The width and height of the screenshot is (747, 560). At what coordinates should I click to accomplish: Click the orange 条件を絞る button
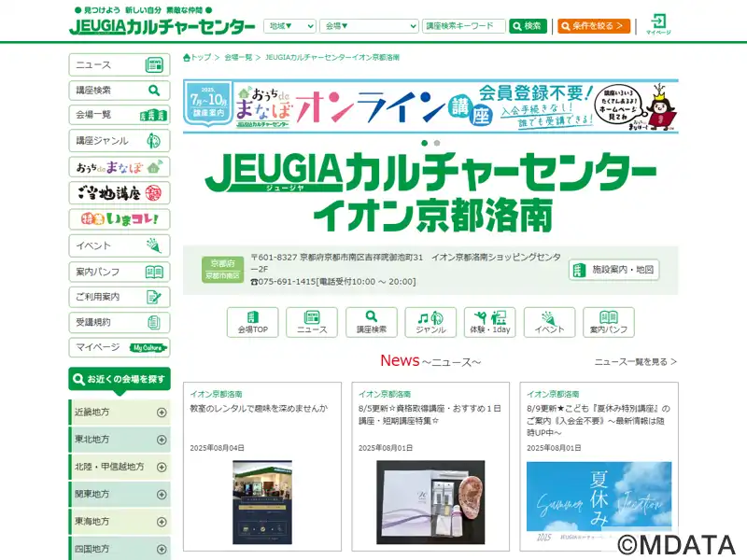coord(594,26)
